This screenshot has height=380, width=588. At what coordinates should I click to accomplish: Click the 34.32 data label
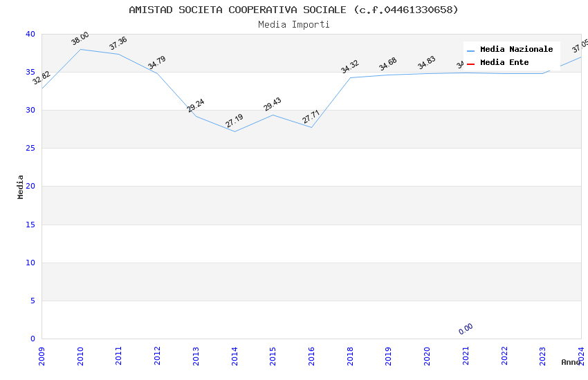(350, 67)
